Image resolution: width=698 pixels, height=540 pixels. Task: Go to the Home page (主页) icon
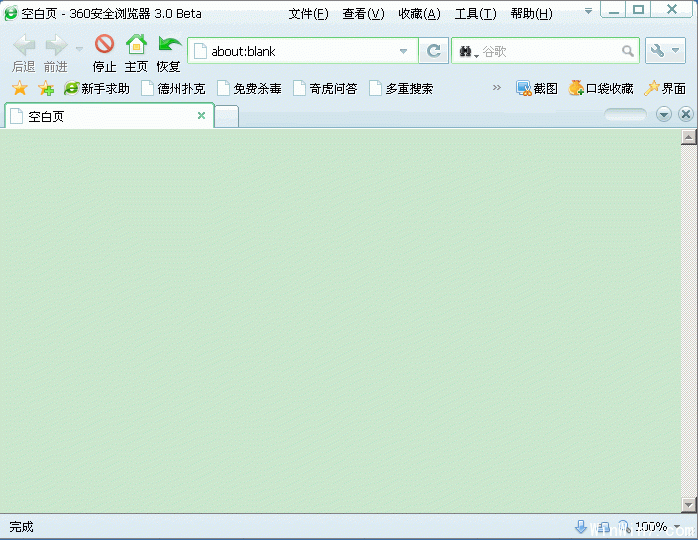[x=136, y=45]
